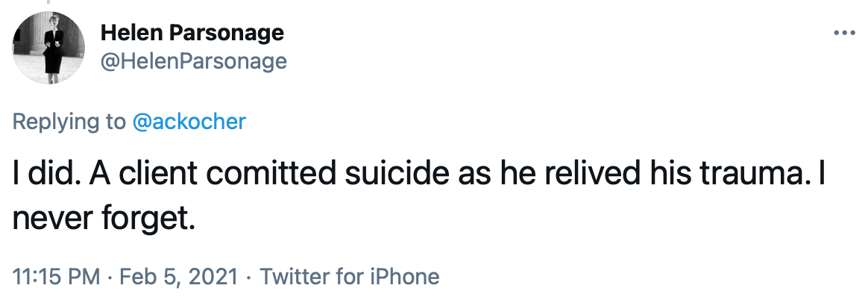This screenshot has width=868, height=297.
Task: Open the tweet's three-dot more options menu
Action: click(844, 34)
